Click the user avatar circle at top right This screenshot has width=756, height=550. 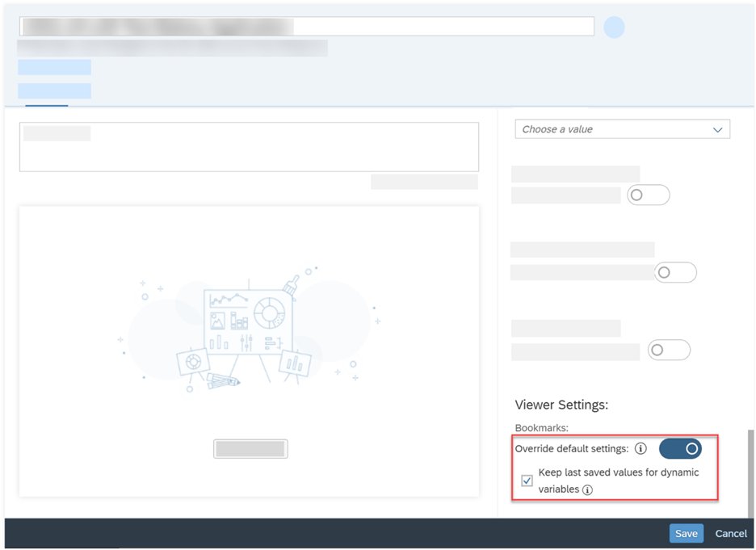(615, 27)
